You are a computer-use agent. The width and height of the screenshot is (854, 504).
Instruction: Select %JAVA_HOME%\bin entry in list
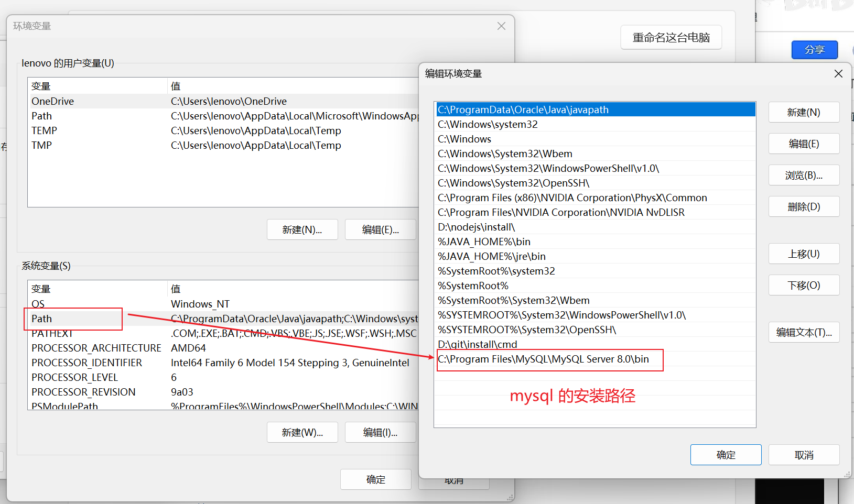[x=596, y=242]
